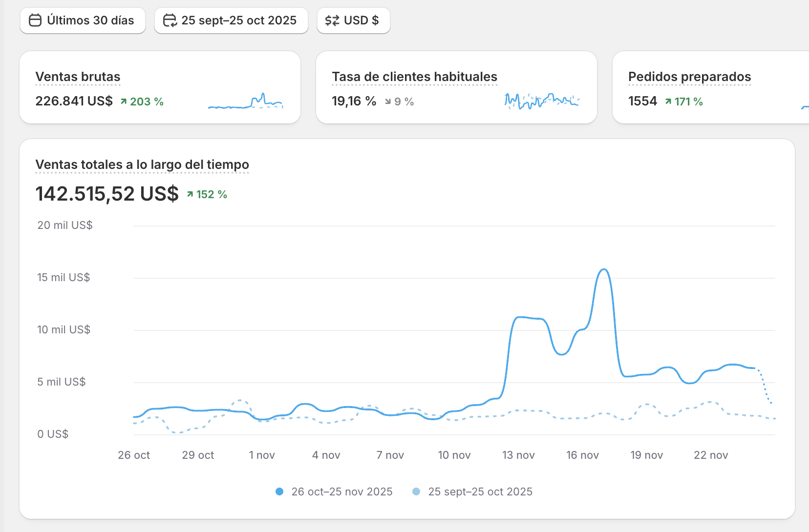Click the 13 nov x-axis label
The image size is (809, 532).
[518, 455]
